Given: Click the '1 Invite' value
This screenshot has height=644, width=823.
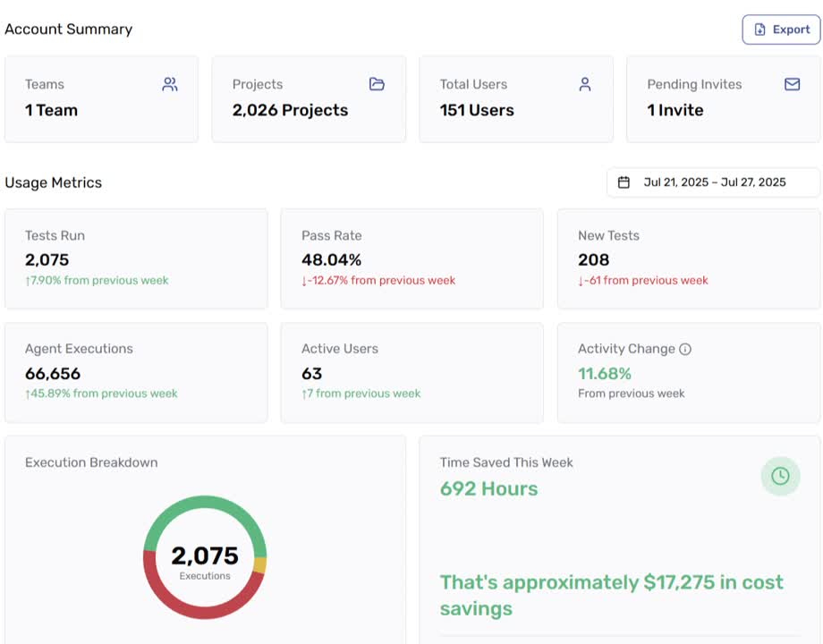Looking at the screenshot, I should point(675,110).
